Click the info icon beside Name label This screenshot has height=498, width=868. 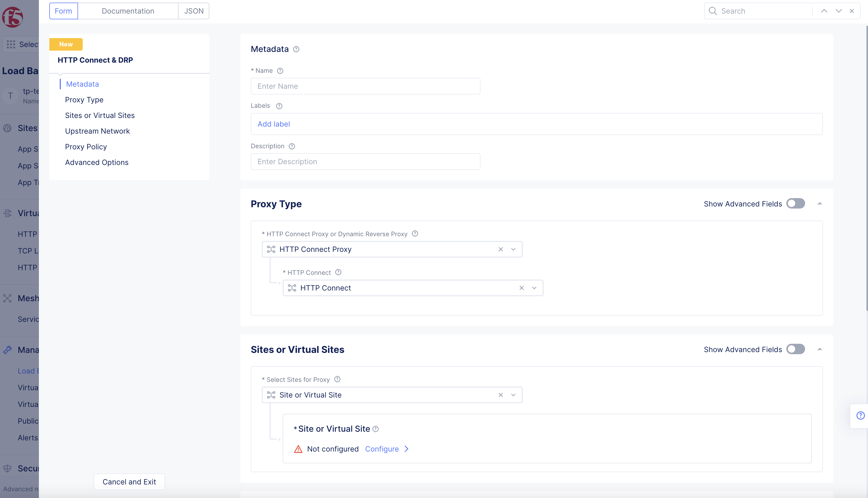click(280, 71)
